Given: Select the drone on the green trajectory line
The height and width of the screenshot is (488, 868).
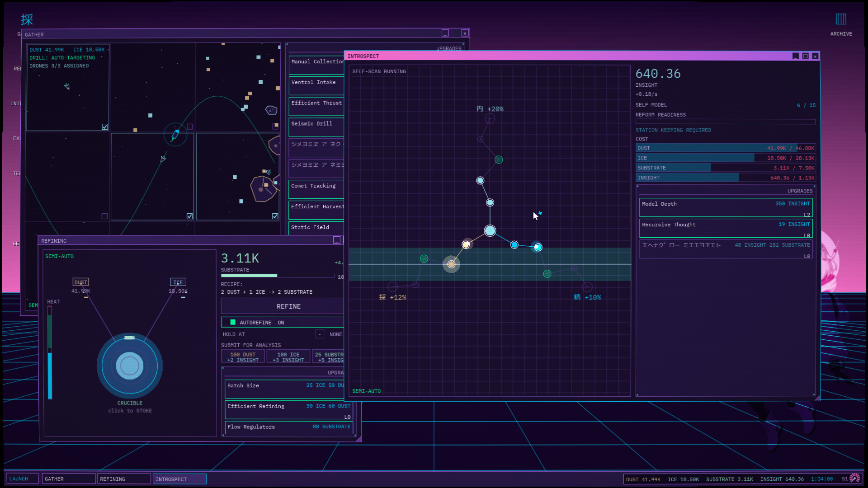Looking at the screenshot, I should pyautogui.click(x=163, y=159).
